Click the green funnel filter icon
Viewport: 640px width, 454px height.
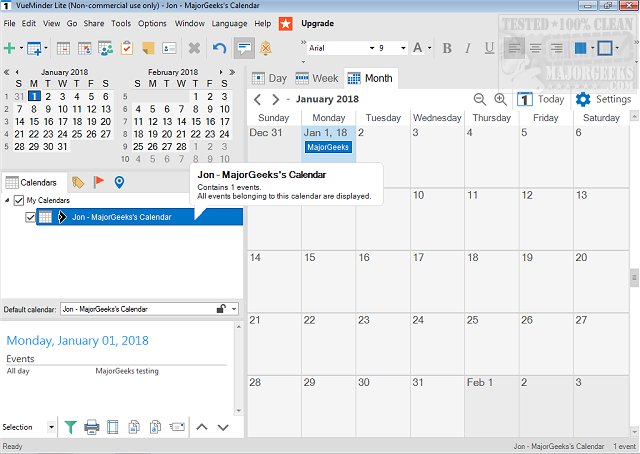[70, 427]
